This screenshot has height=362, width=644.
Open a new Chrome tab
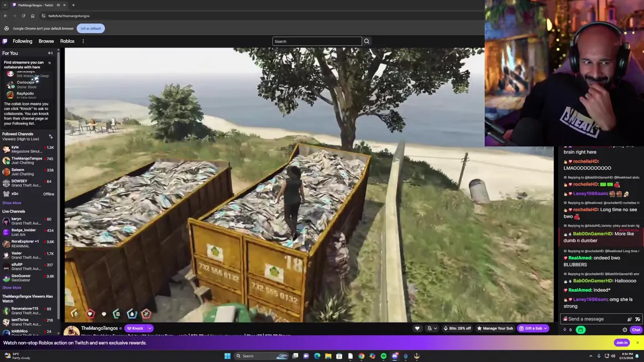click(73, 5)
